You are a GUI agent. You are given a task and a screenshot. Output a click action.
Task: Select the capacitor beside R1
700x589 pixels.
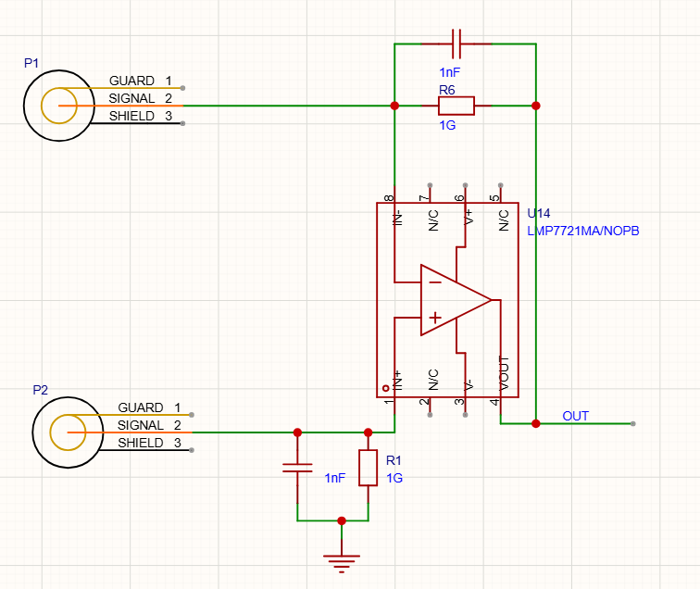297,468
